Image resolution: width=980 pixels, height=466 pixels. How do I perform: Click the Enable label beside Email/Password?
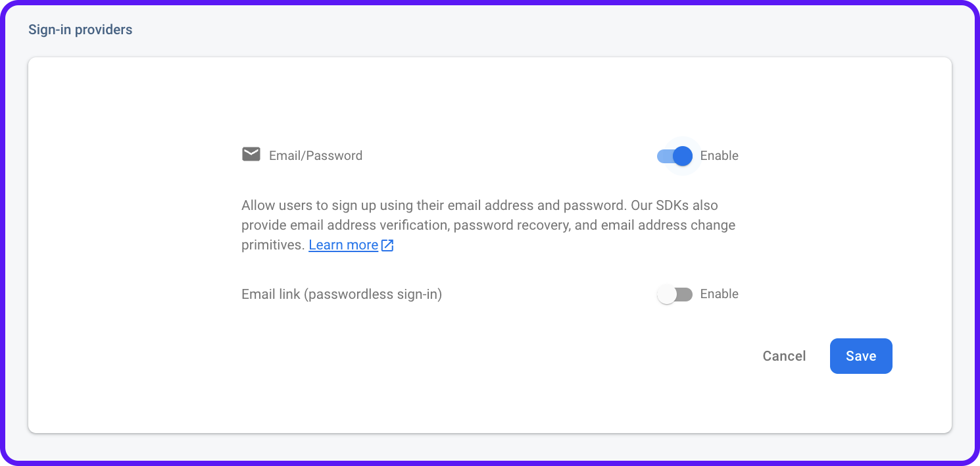[719, 155]
